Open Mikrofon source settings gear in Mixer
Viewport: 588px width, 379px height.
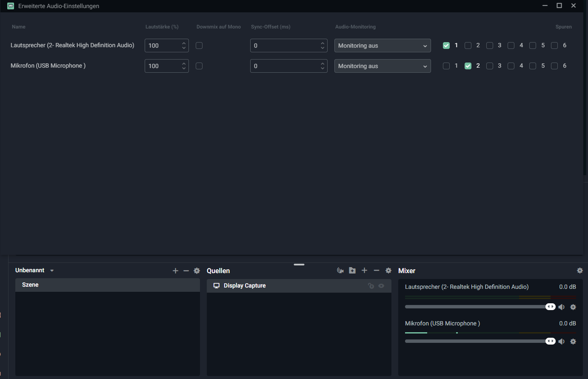pos(573,341)
